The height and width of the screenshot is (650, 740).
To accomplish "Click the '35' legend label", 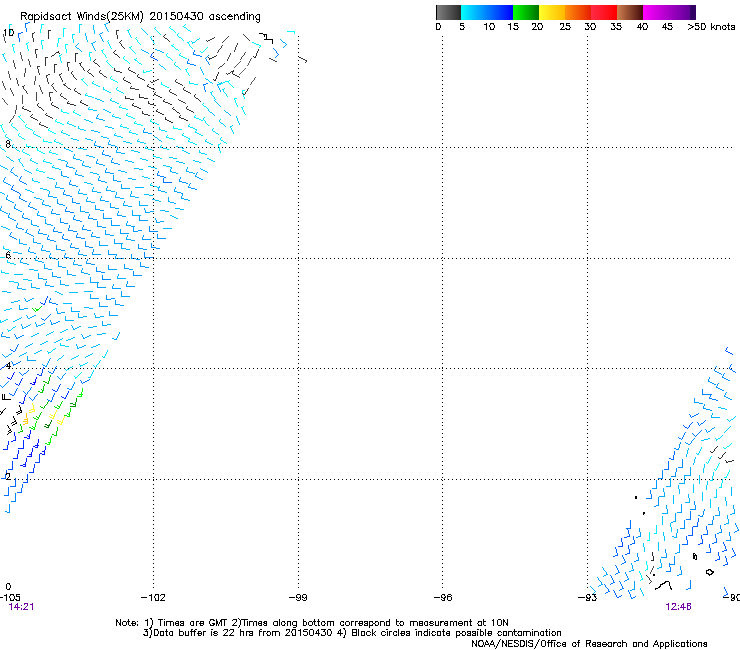I will tap(616, 26).
